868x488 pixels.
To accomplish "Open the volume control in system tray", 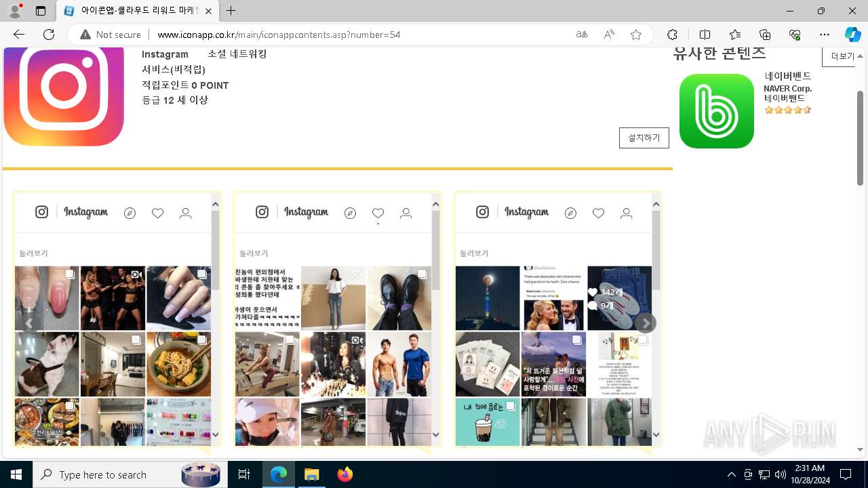I will pyautogui.click(x=781, y=474).
